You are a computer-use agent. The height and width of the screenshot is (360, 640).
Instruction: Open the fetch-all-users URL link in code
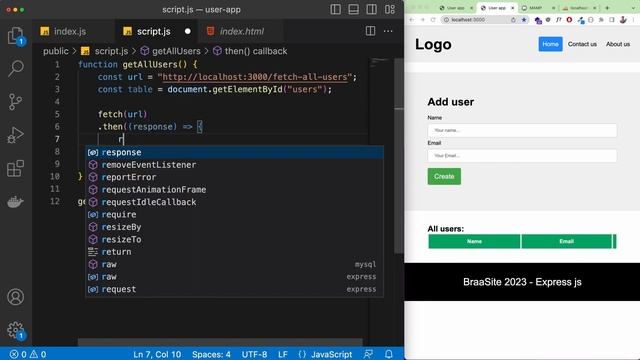coord(255,77)
